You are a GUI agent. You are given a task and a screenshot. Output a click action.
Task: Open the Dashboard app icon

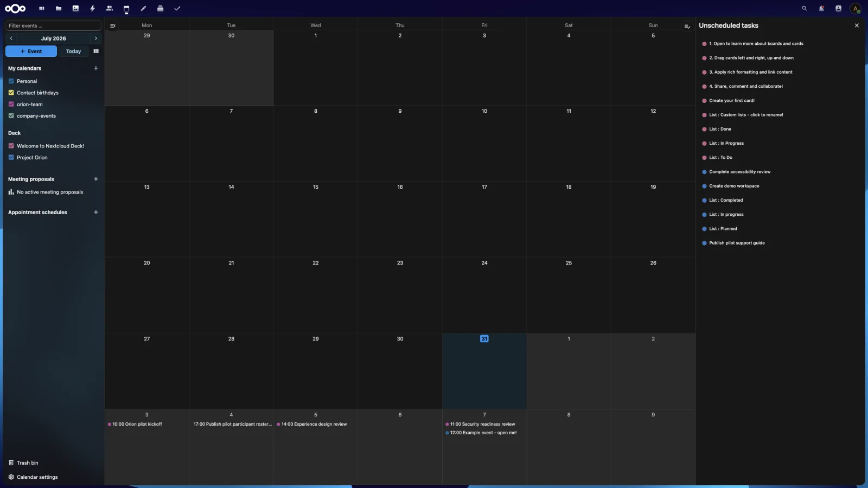pyautogui.click(x=42, y=8)
